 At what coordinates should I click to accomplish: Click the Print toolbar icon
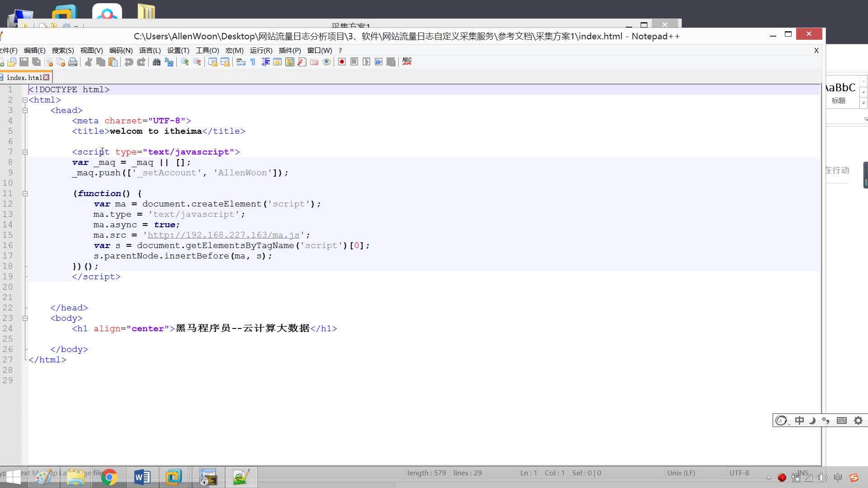coord(73,62)
